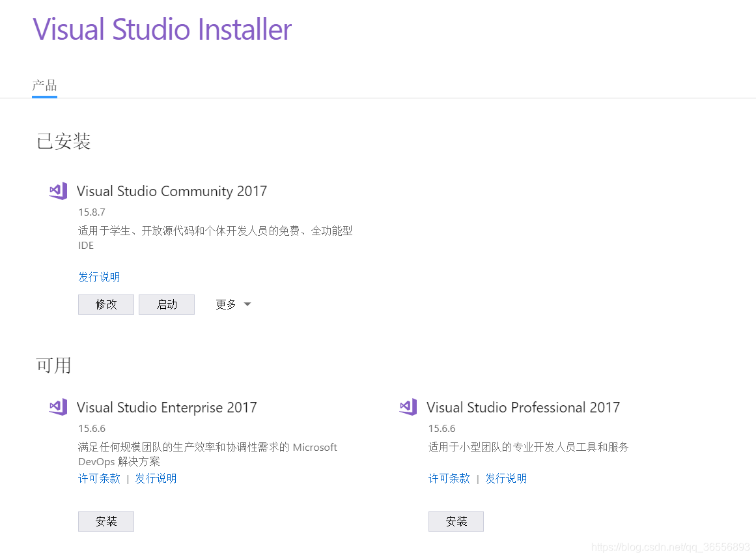The width and height of the screenshot is (756, 559).
Task: Click version number 15.8.7
Action: [92, 212]
